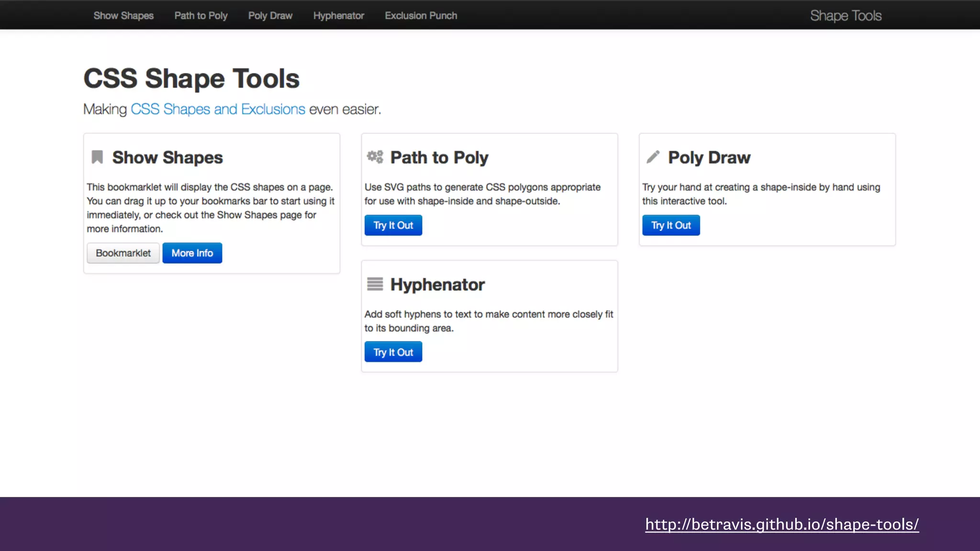Image resolution: width=980 pixels, height=551 pixels.
Task: Click the Path to Poly card heading
Action: click(x=439, y=157)
